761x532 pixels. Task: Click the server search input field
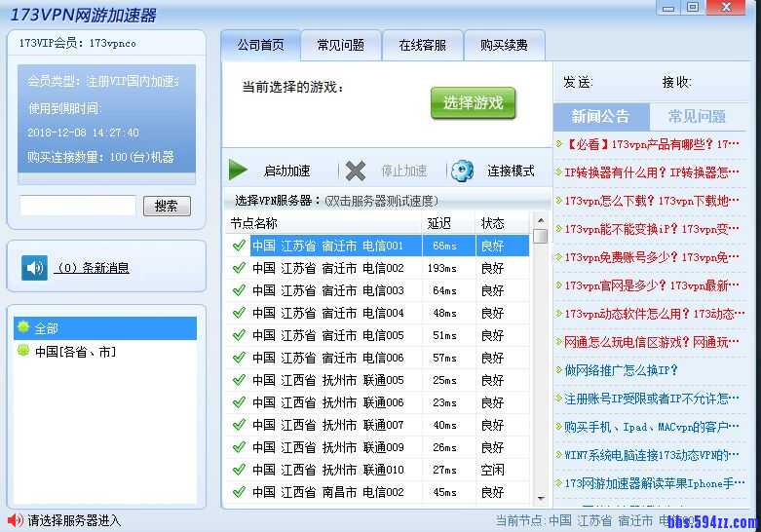point(78,206)
